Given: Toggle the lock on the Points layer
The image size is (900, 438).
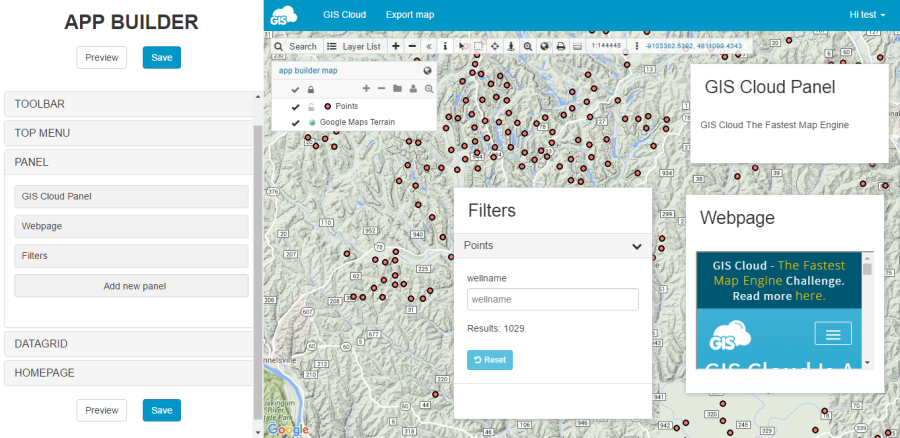Looking at the screenshot, I should pos(311,107).
